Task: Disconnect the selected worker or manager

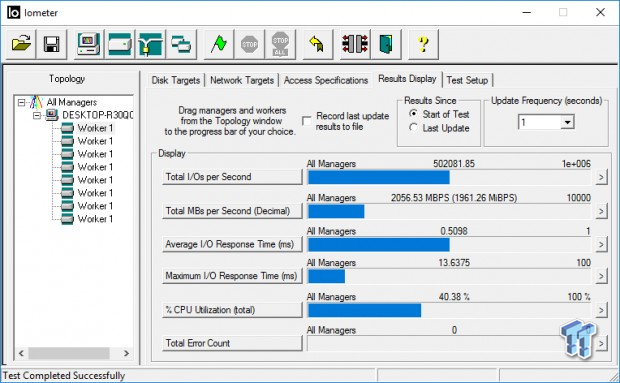Action: (355, 44)
